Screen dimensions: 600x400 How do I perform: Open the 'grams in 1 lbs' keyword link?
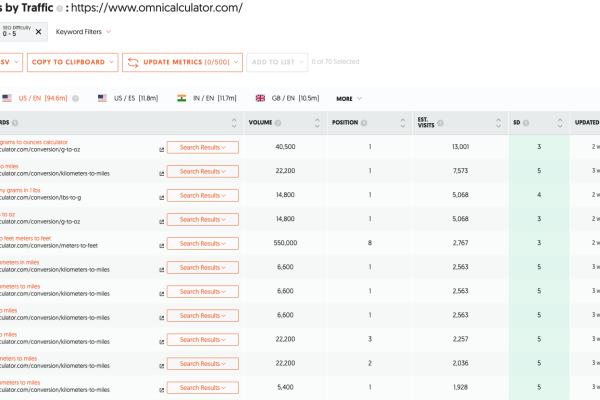tap(20, 190)
